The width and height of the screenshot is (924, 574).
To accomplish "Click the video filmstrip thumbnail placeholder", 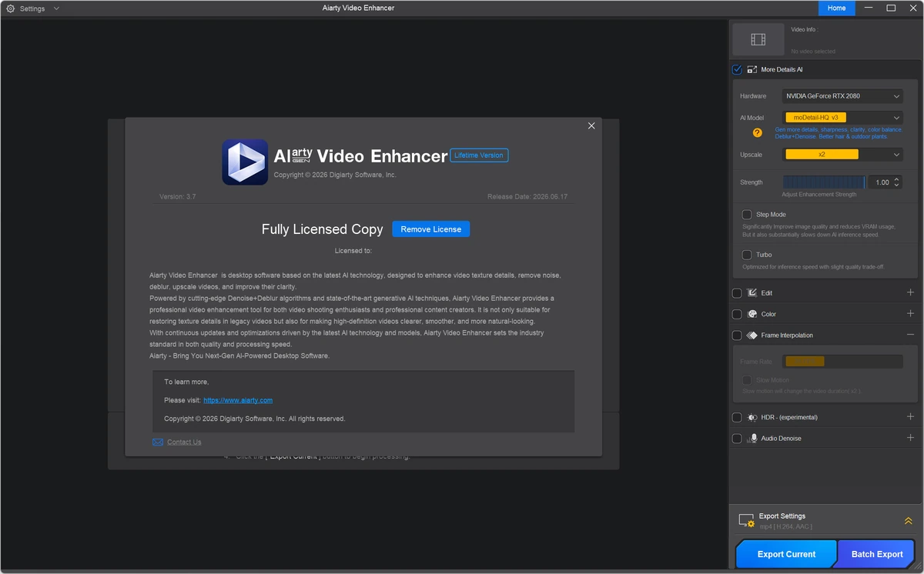I will point(758,39).
